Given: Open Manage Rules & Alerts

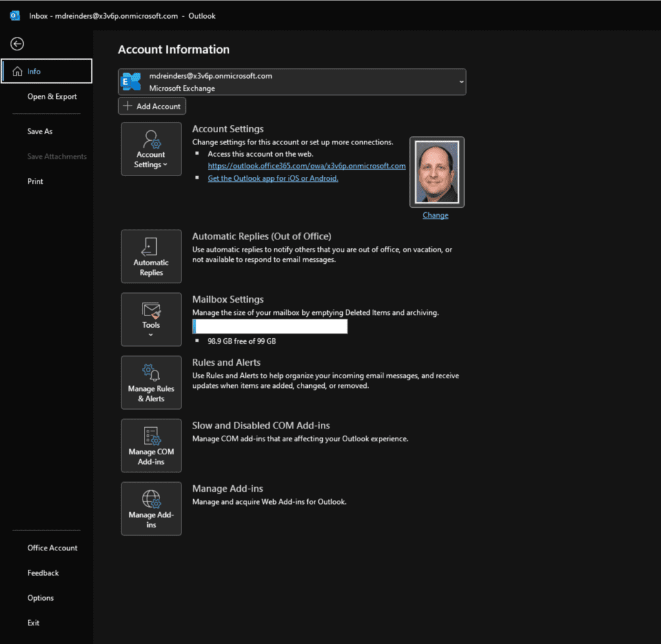Looking at the screenshot, I should coord(151,382).
